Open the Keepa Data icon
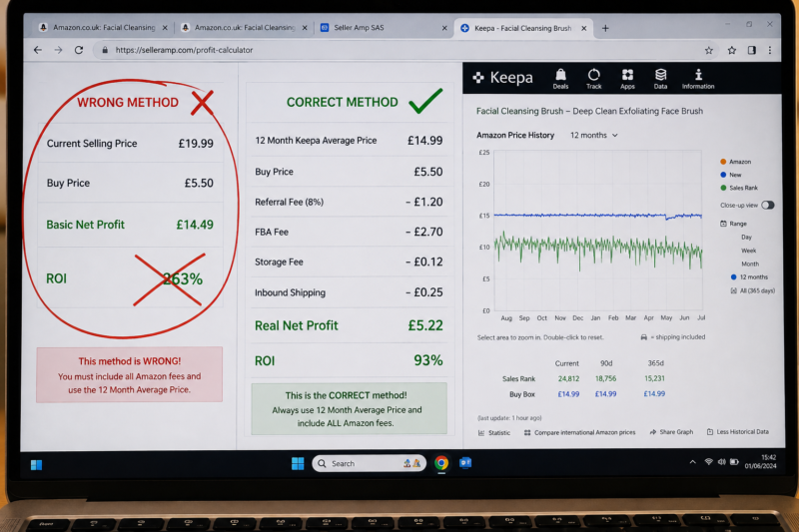 tap(660, 79)
